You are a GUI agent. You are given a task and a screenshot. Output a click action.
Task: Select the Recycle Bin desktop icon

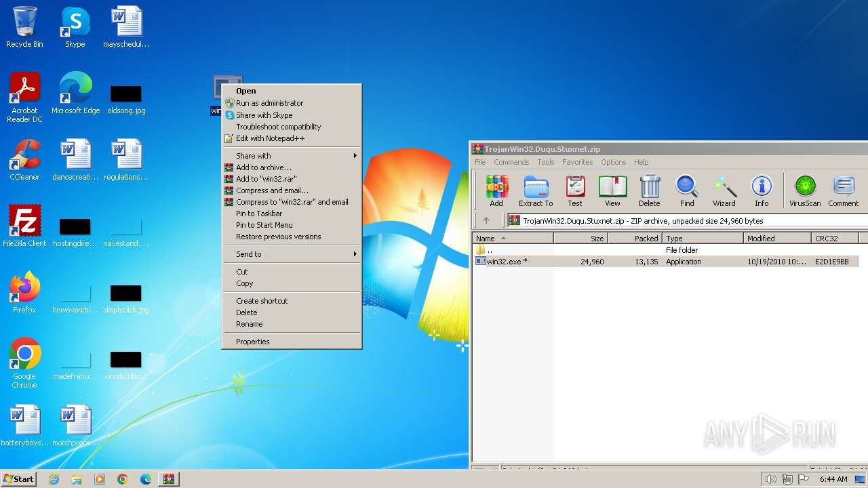(24, 27)
